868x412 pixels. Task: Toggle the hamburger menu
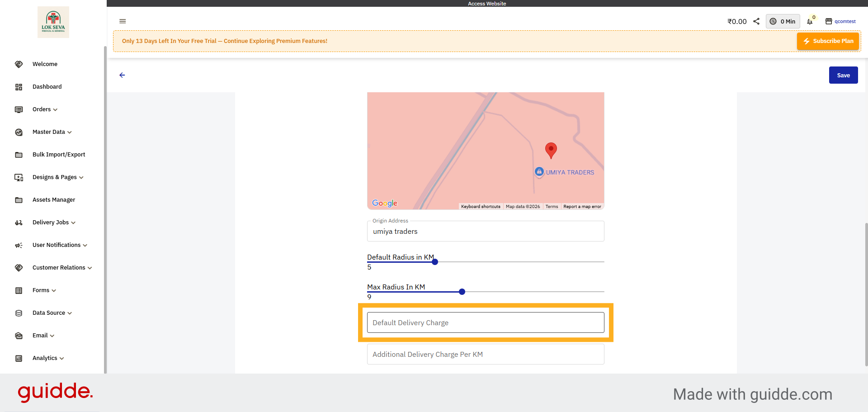click(123, 21)
